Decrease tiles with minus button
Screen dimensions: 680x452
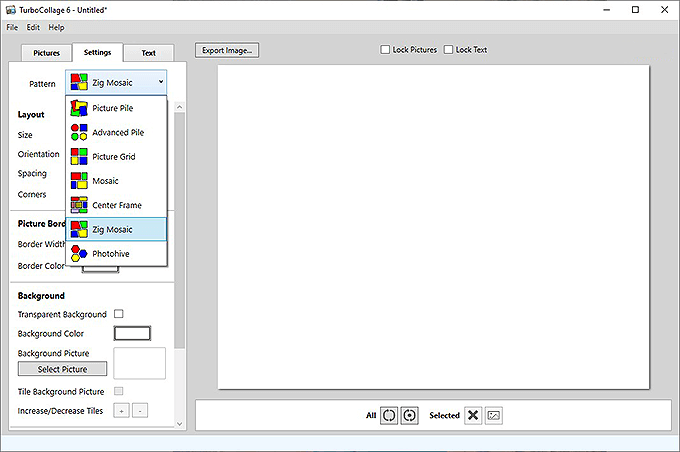point(140,410)
